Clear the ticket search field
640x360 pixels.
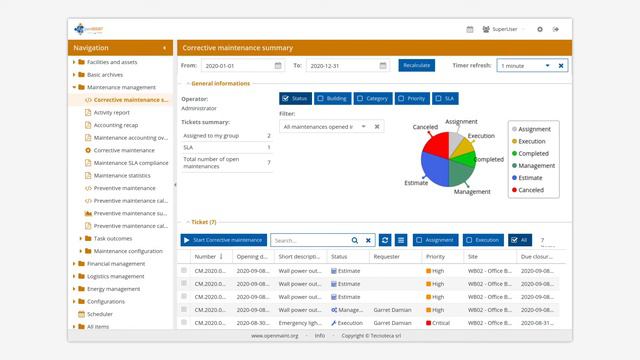[368, 240]
